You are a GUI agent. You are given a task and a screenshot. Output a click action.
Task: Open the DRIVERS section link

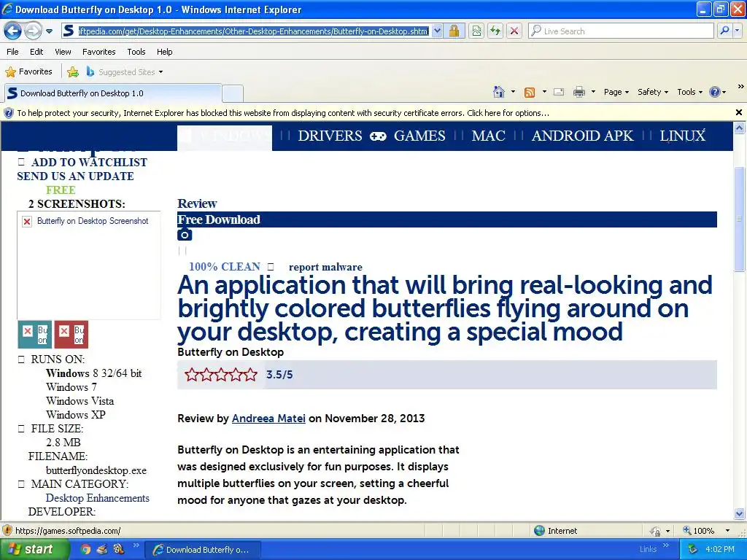(330, 136)
